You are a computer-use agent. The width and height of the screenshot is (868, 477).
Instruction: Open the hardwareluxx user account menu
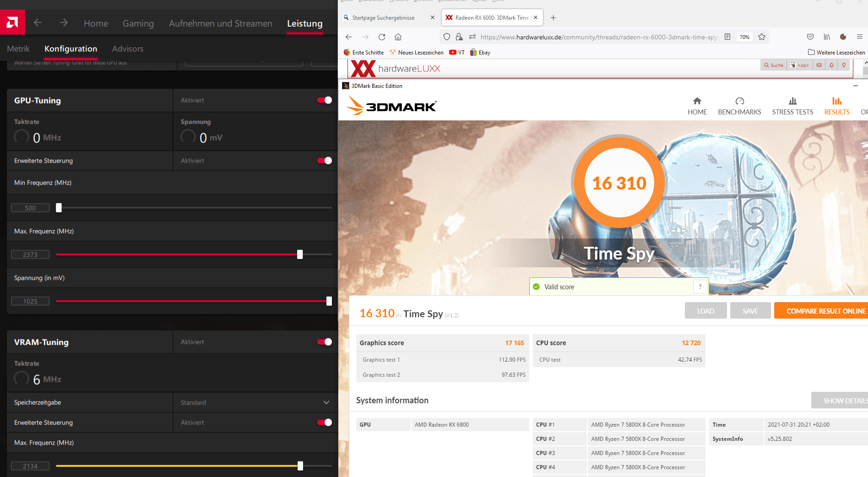(800, 65)
